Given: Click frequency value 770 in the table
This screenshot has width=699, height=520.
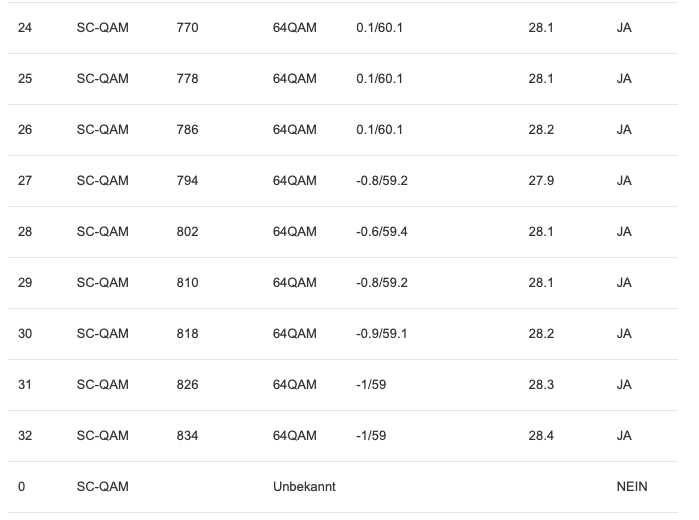Looking at the screenshot, I should 187,28.
